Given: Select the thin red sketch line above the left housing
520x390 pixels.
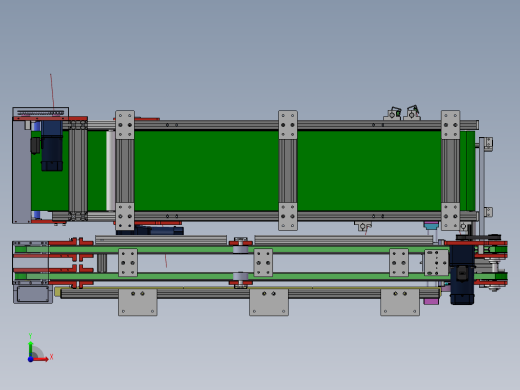Looking at the screenshot, I should (x=52, y=92).
